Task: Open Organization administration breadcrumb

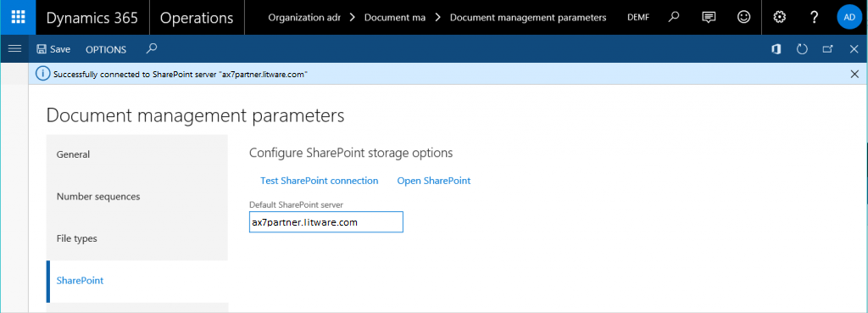Action: (x=304, y=17)
